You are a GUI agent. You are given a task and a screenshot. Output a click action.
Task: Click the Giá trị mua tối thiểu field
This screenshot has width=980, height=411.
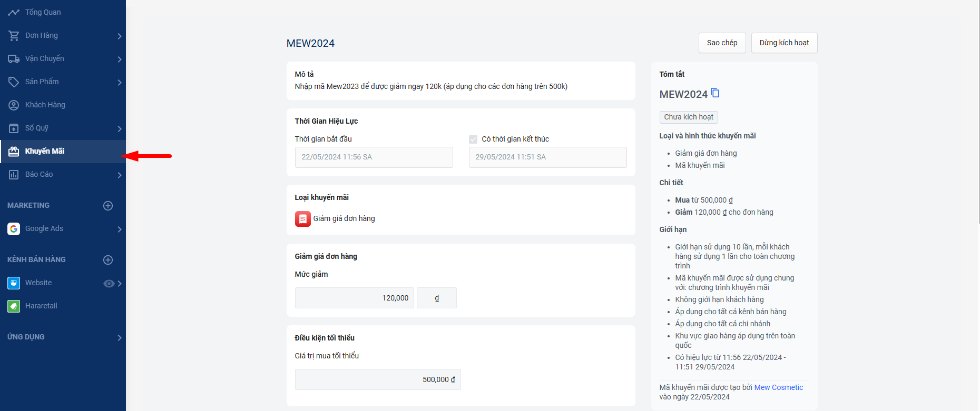pos(378,379)
